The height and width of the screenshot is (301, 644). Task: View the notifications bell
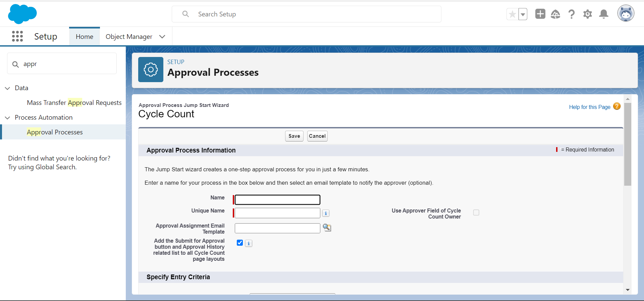[604, 14]
